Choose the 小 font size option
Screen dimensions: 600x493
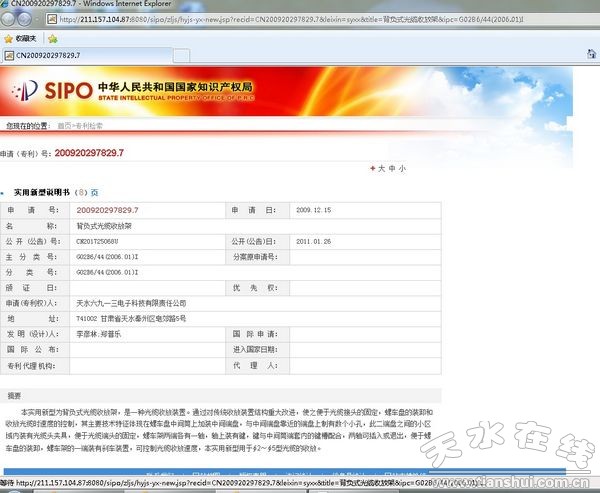(x=402, y=168)
